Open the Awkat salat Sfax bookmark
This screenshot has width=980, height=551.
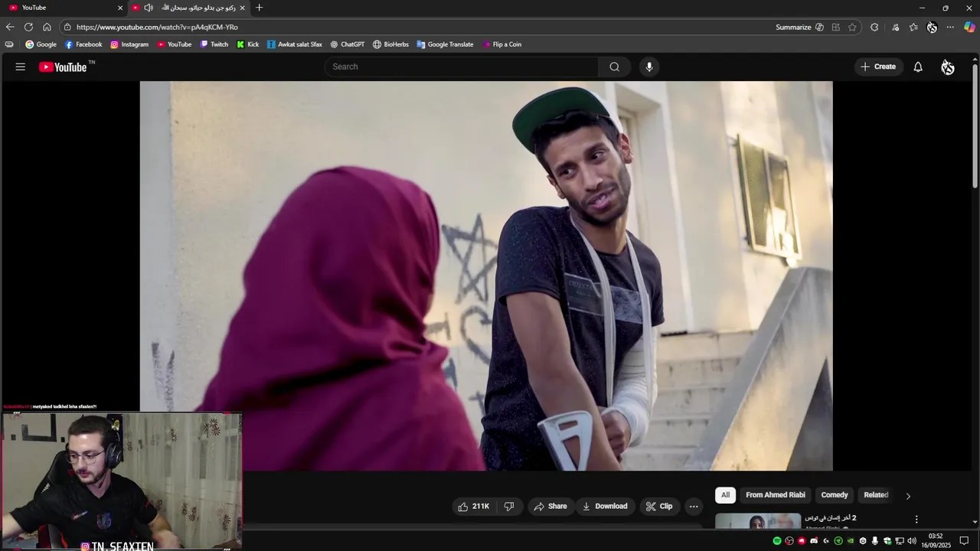tap(295, 44)
